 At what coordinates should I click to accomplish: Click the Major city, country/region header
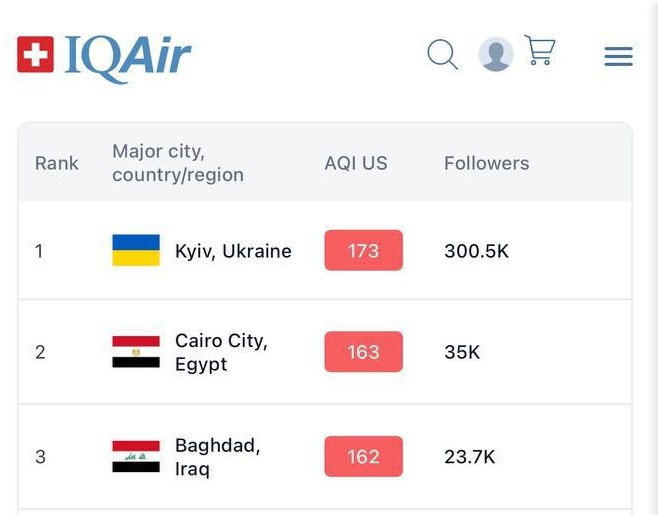point(178,163)
